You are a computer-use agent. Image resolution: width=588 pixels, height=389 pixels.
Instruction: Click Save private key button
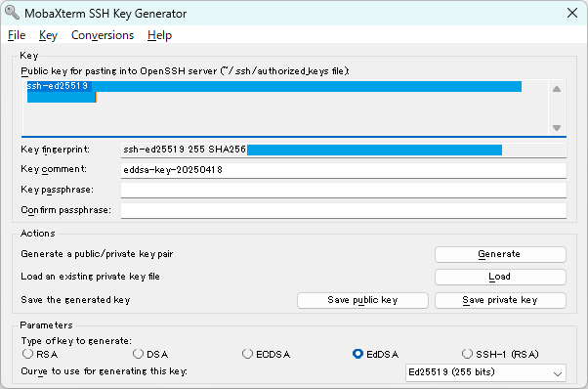(x=500, y=300)
